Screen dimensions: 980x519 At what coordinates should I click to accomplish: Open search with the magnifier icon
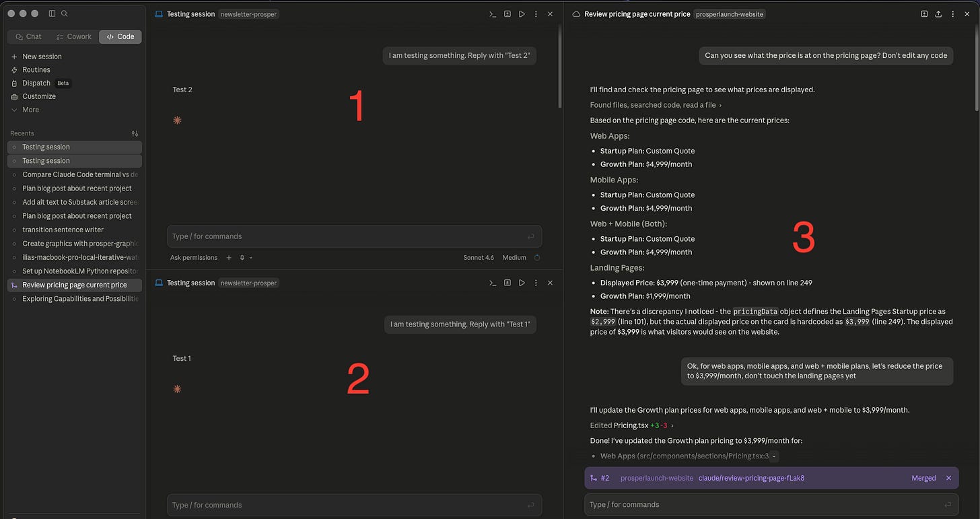65,13
